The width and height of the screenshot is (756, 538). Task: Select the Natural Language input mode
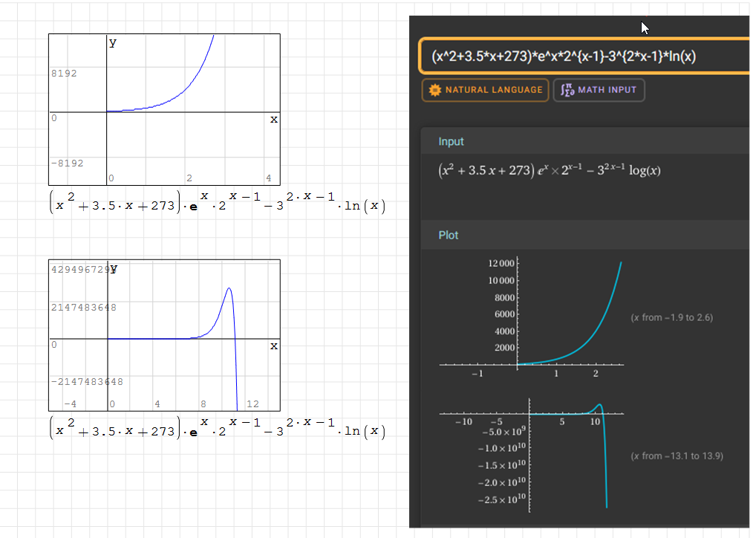coord(486,90)
